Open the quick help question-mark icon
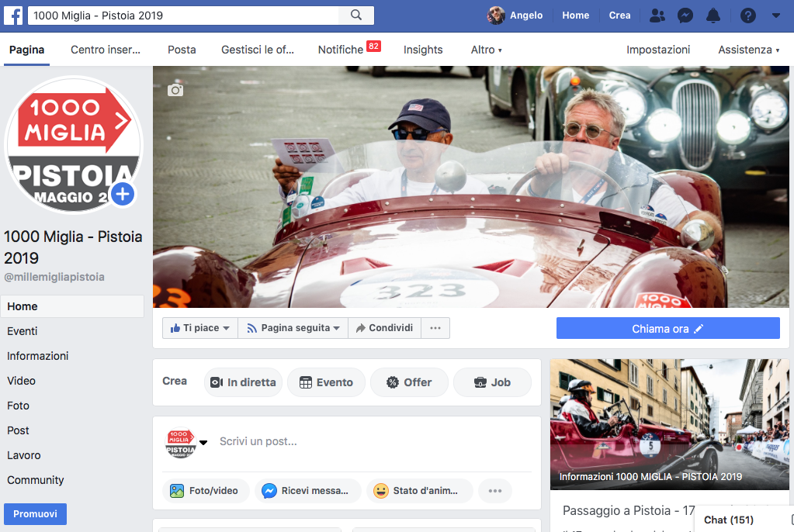The width and height of the screenshot is (794, 532). pos(748,16)
